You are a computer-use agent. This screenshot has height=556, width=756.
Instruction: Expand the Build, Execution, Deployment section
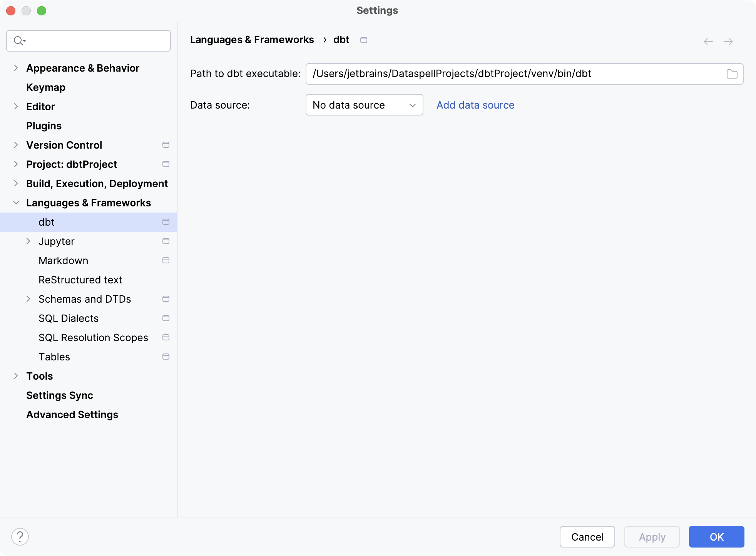16,183
